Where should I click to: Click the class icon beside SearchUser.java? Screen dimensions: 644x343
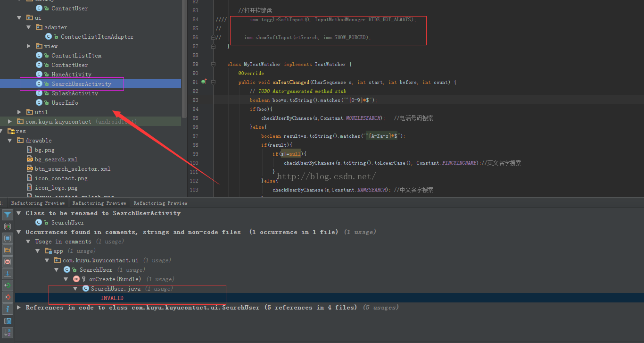point(86,289)
